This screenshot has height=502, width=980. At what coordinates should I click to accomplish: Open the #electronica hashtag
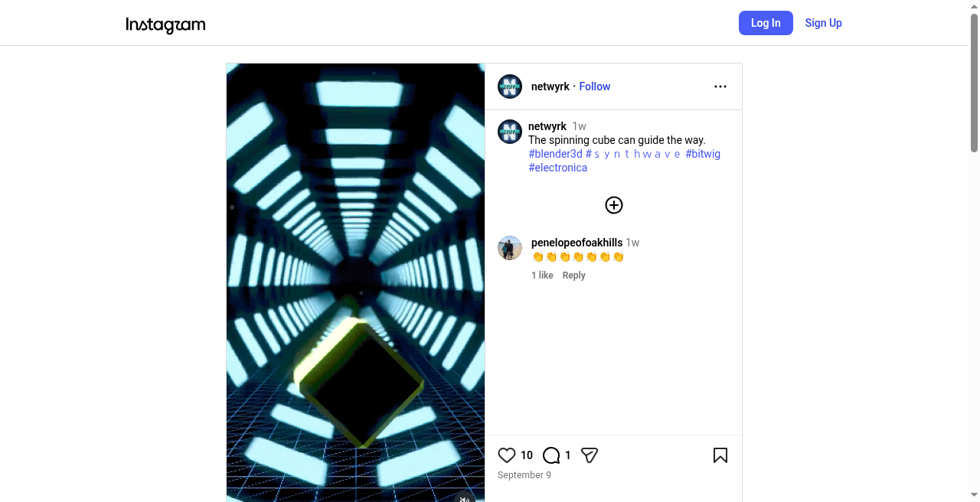tap(557, 168)
